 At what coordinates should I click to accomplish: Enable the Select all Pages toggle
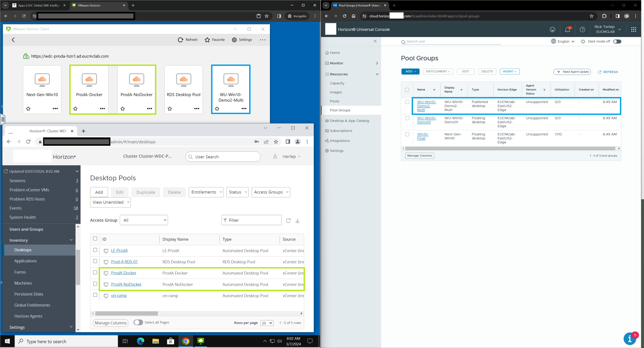[x=138, y=322]
